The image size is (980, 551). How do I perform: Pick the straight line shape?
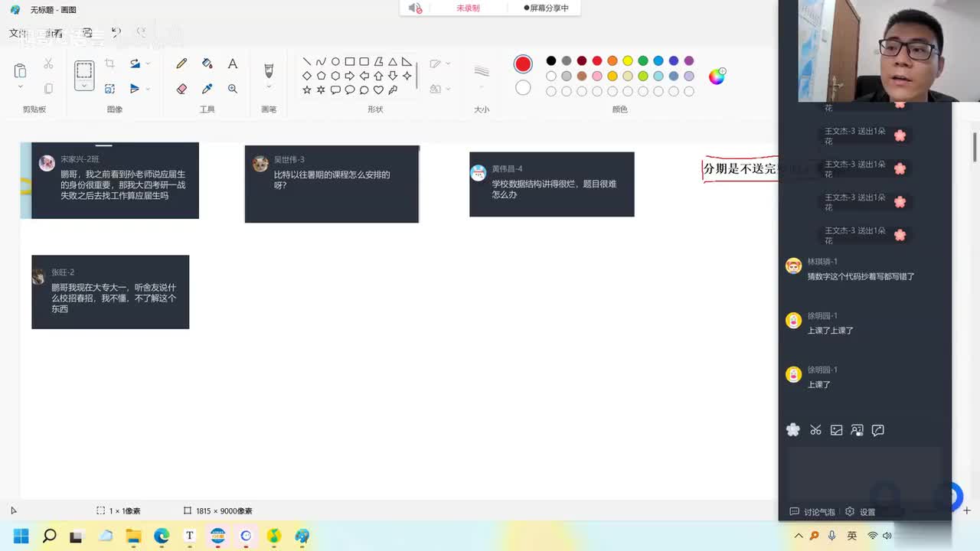click(307, 61)
